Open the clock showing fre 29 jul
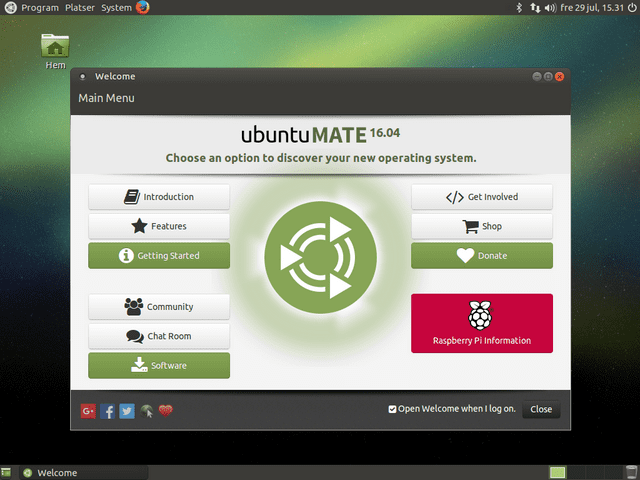640x480 pixels. click(x=592, y=7)
